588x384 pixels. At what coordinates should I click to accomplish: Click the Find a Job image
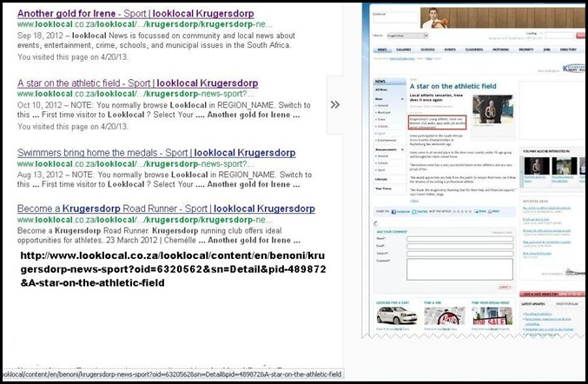tap(445, 315)
